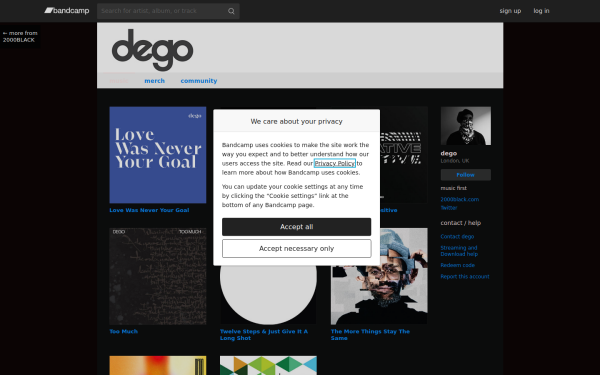This screenshot has width=600, height=375.
Task: Click the 'London, UK' location text
Action: click(455, 161)
